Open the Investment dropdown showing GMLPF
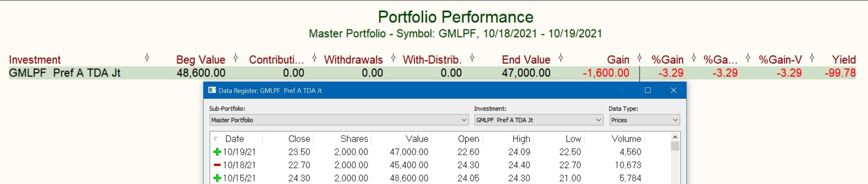The image size is (868, 184). 539,120
